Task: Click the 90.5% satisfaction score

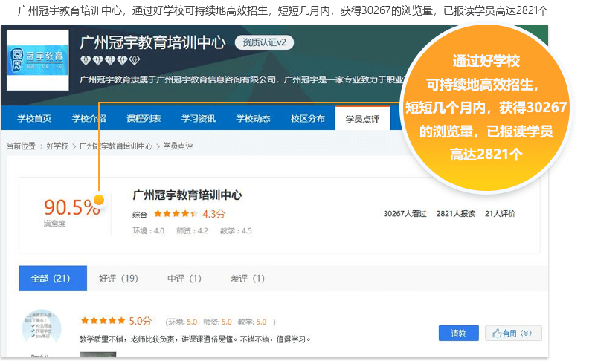Action: click(x=71, y=207)
